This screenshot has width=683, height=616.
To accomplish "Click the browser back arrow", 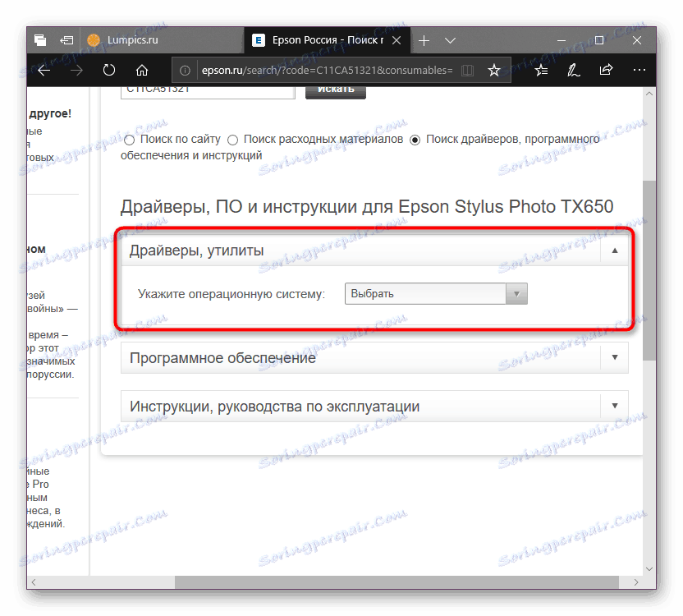I will click(44, 70).
